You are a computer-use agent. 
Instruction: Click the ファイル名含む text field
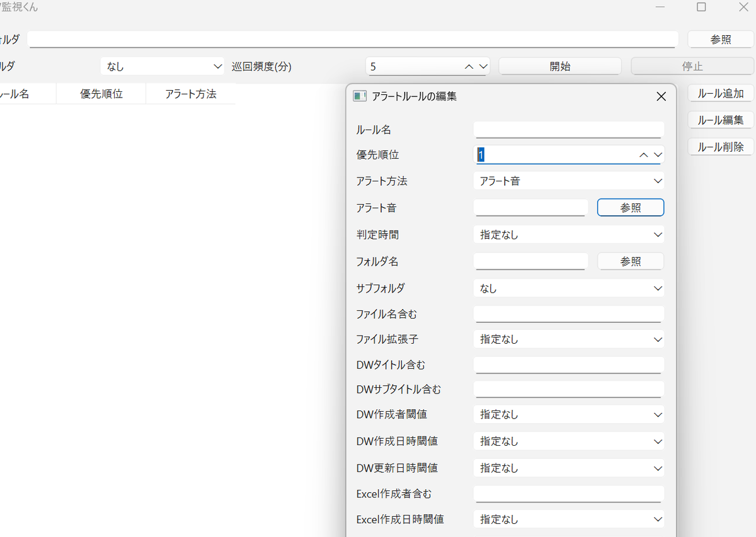coord(569,314)
